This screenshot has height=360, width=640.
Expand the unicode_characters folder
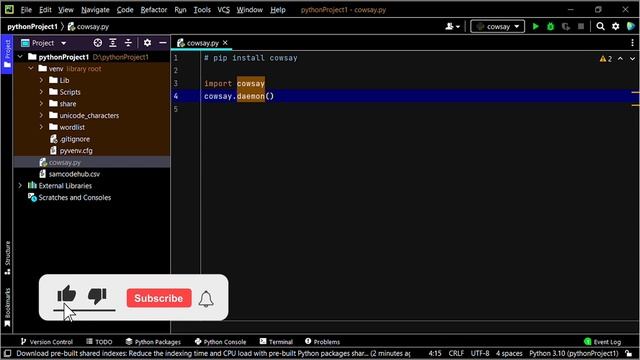click(x=41, y=116)
